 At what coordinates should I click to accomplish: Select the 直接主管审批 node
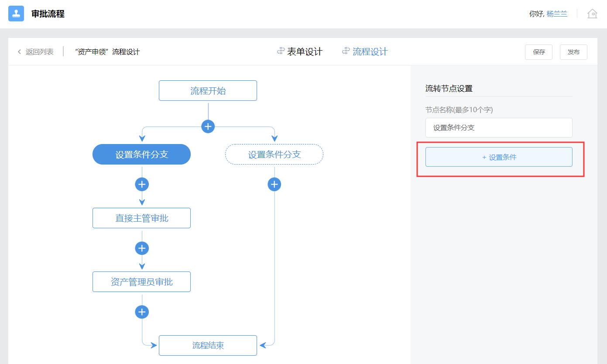pos(141,218)
